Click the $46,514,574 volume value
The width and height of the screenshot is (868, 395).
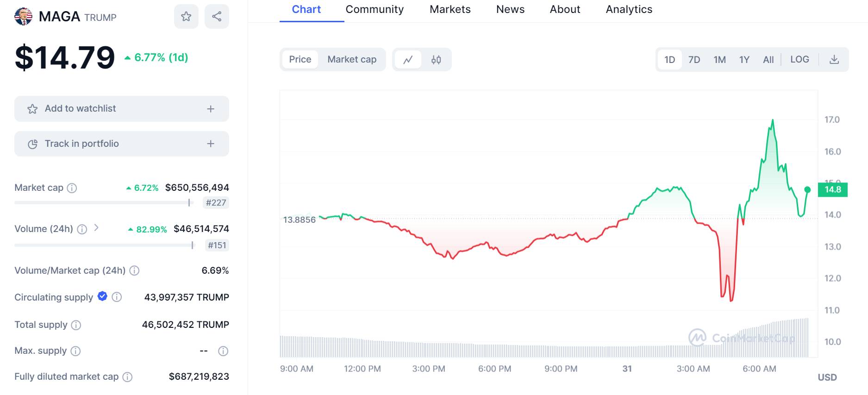pyautogui.click(x=201, y=229)
